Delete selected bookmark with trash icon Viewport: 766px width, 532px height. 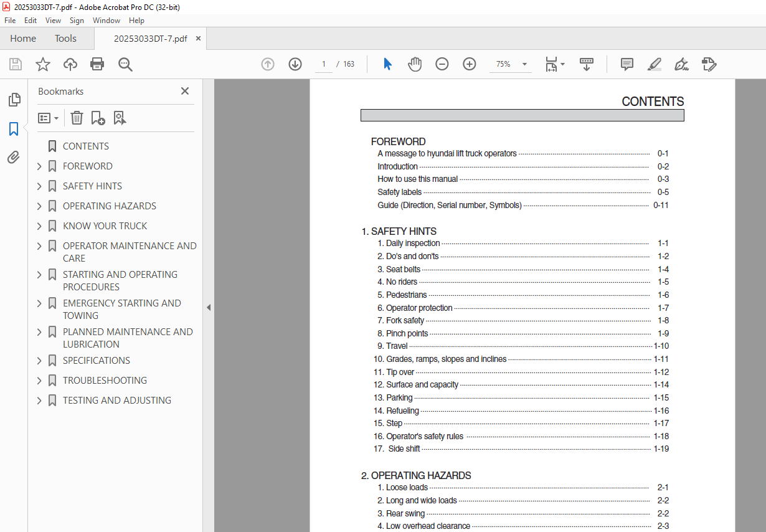tap(77, 118)
